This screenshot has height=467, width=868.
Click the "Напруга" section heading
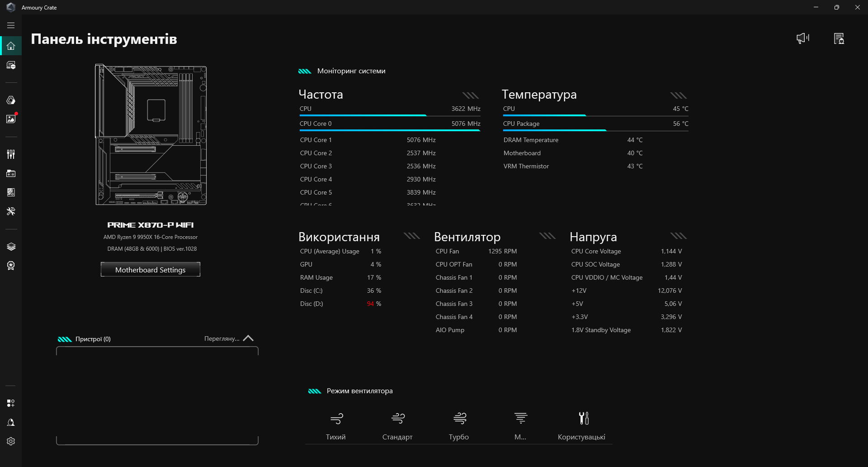coord(593,237)
